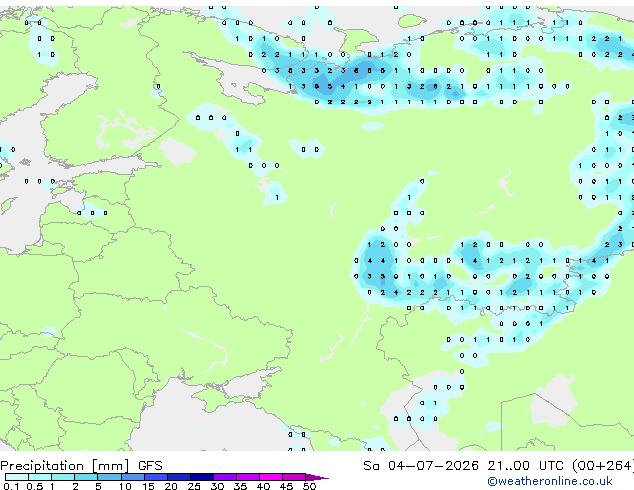Image resolution: width=634 pixels, height=490 pixels.
Task: Click the 25–30 mm dark navy swatch
Action: point(201,477)
